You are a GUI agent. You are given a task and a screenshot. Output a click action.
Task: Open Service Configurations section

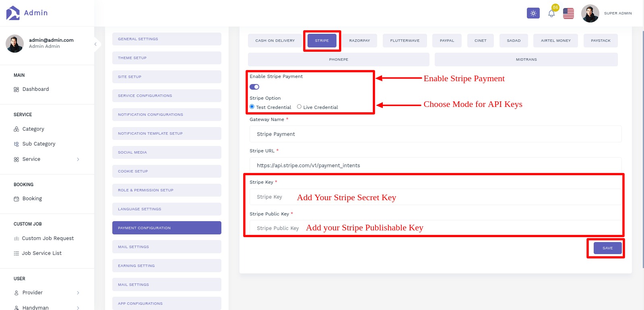(167, 96)
